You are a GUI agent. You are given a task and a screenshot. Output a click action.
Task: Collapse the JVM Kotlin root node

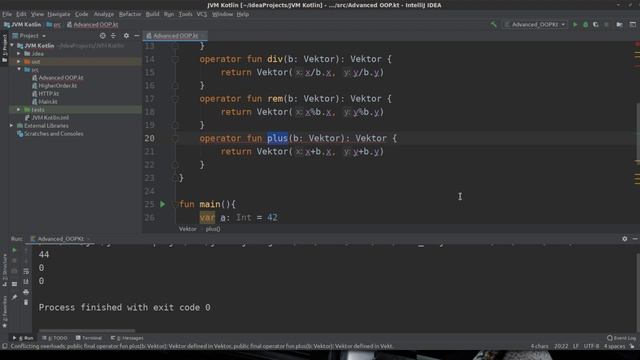(12, 46)
